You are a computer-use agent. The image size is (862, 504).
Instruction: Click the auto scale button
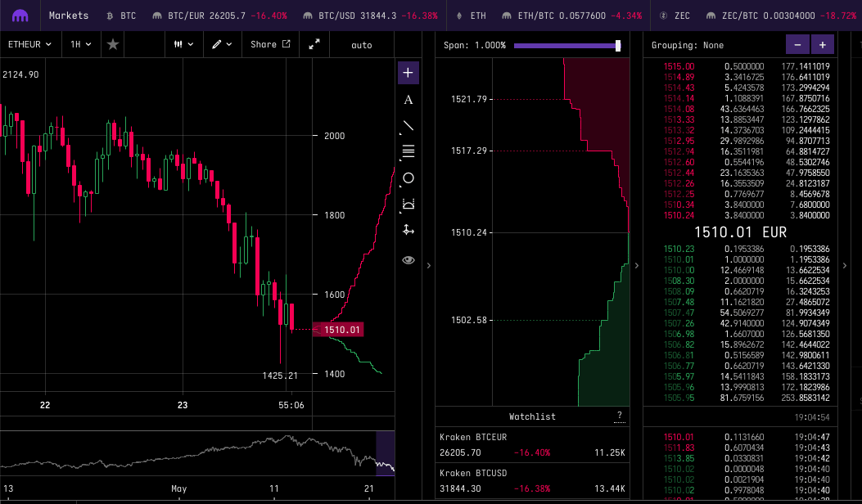[361, 44]
